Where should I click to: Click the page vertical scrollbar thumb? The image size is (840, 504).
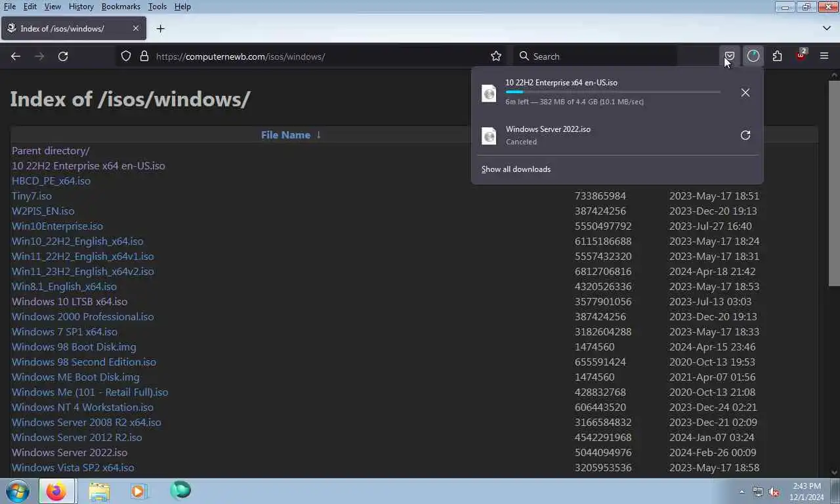click(834, 184)
